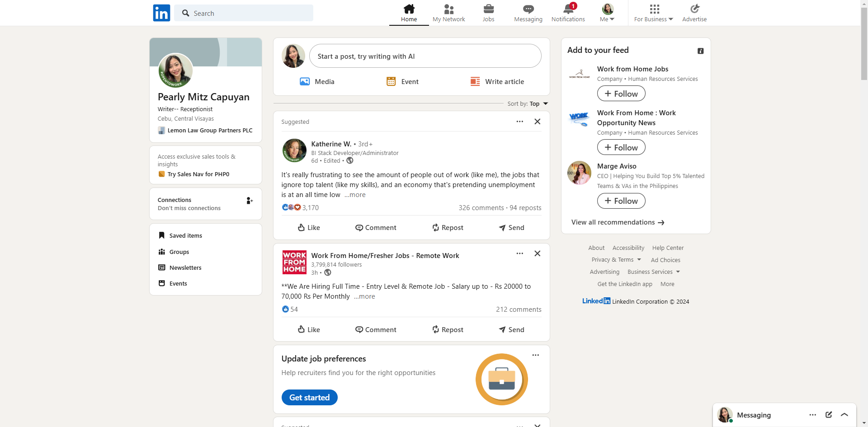Dismiss the Katherine W. suggested post
The image size is (868, 427).
click(537, 122)
